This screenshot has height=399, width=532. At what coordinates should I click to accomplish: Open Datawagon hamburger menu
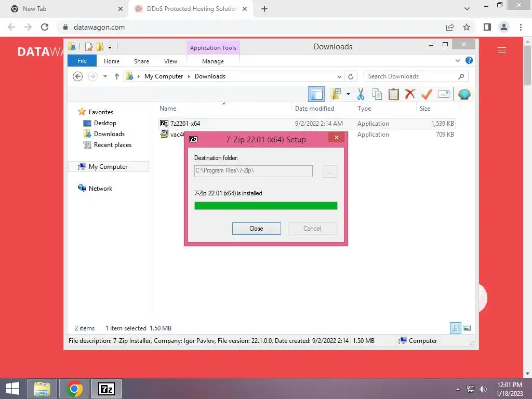(x=502, y=50)
